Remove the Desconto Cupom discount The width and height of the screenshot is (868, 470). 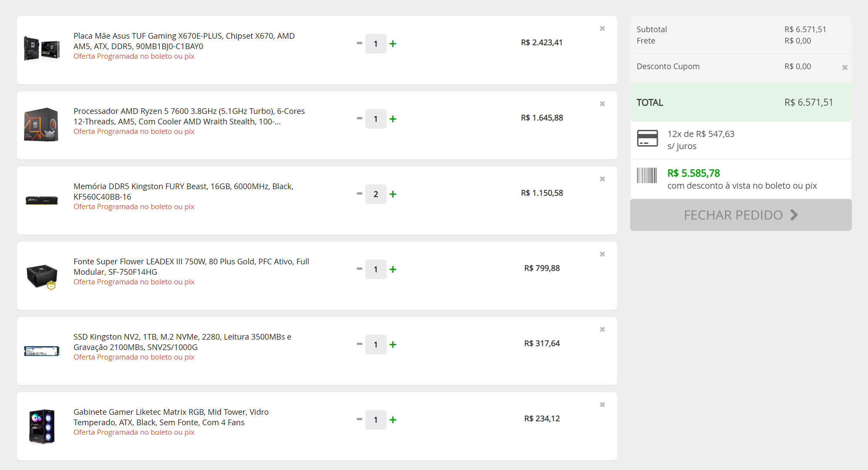(845, 67)
